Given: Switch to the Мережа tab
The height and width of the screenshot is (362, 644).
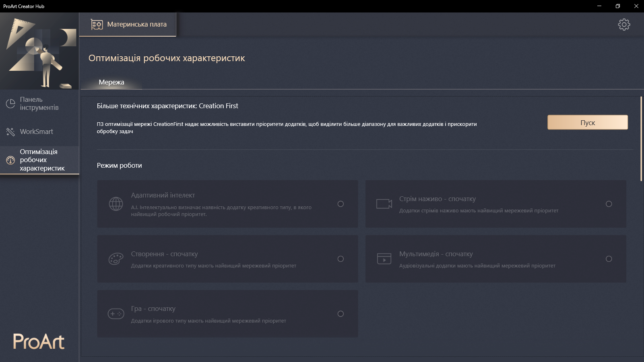Looking at the screenshot, I should pos(111,82).
